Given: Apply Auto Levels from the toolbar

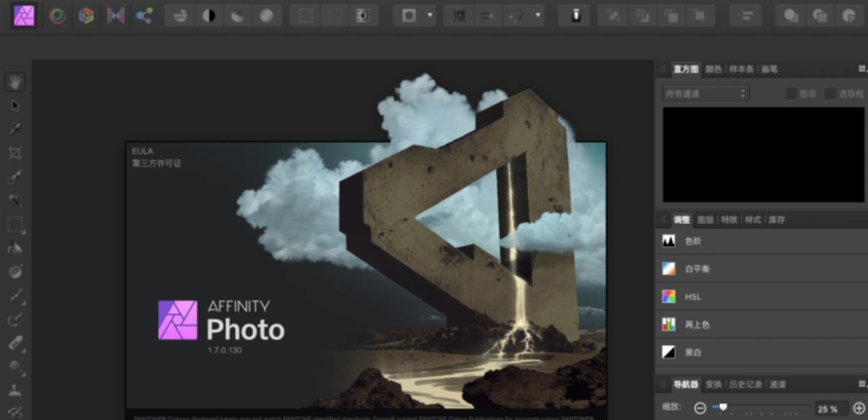Looking at the screenshot, I should click(x=180, y=16).
